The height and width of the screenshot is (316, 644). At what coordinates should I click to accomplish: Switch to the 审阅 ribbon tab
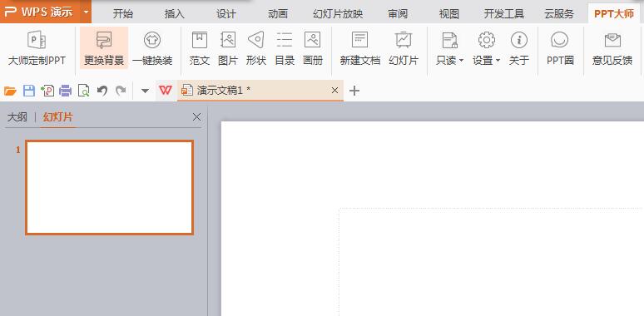coord(398,13)
